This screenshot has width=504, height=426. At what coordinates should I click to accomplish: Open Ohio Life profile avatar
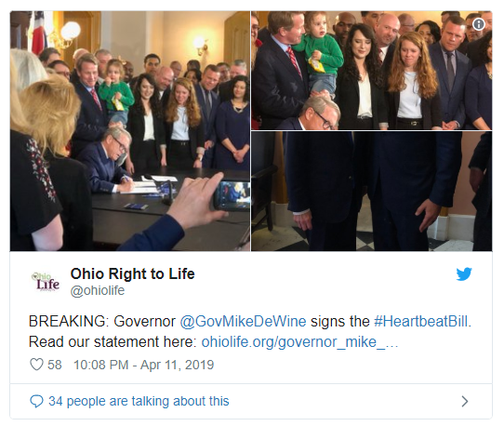46,282
